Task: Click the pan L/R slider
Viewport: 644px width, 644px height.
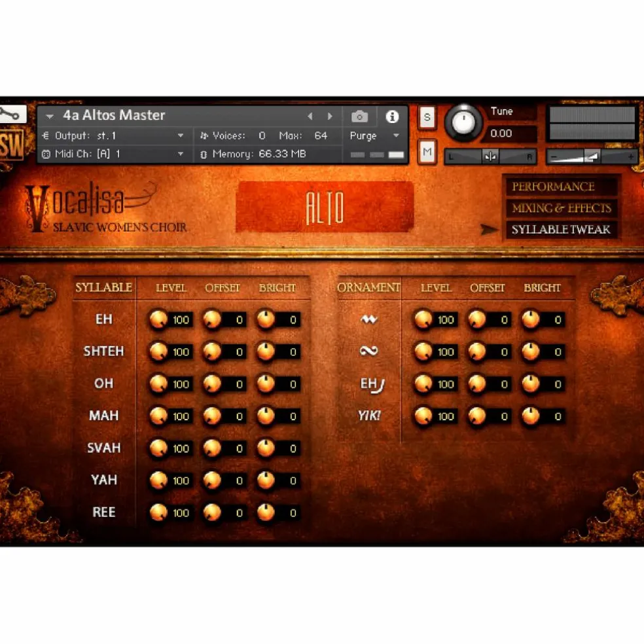Action: (490, 156)
